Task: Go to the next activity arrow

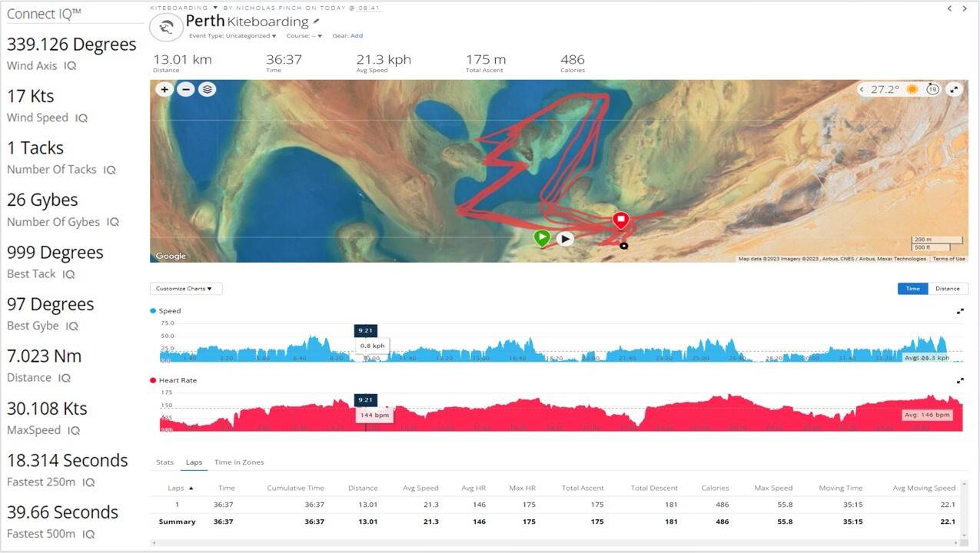Action: point(965,8)
